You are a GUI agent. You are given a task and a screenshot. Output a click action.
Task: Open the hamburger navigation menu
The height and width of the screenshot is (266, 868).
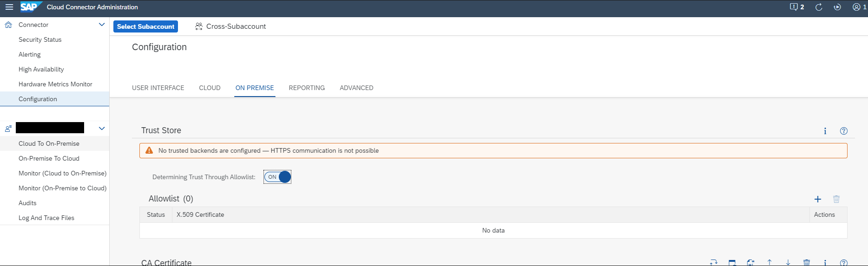(9, 7)
